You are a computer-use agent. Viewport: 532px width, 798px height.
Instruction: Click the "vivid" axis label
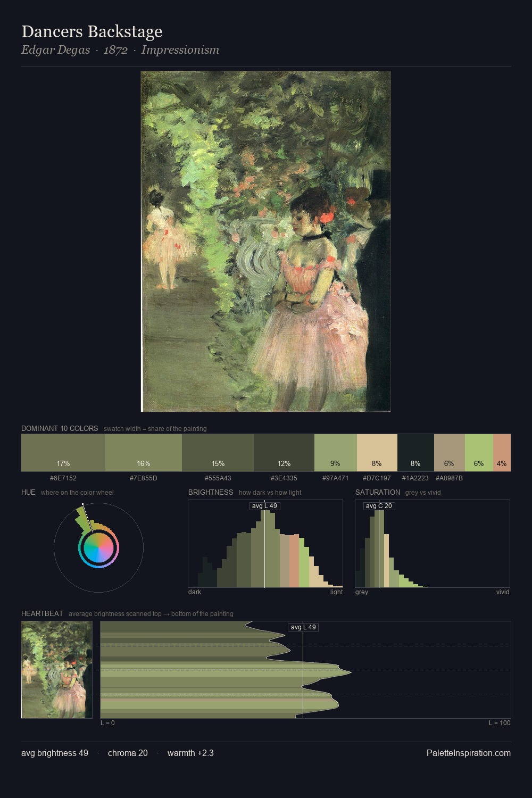(503, 592)
